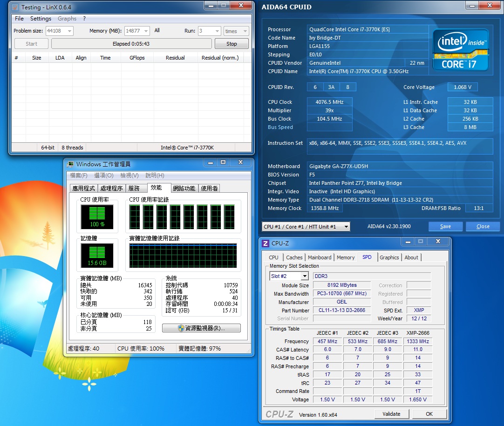The image size is (504, 426).
Task: Switch to the 處理程序 tab in Task Manager
Action: pyautogui.click(x=111, y=188)
